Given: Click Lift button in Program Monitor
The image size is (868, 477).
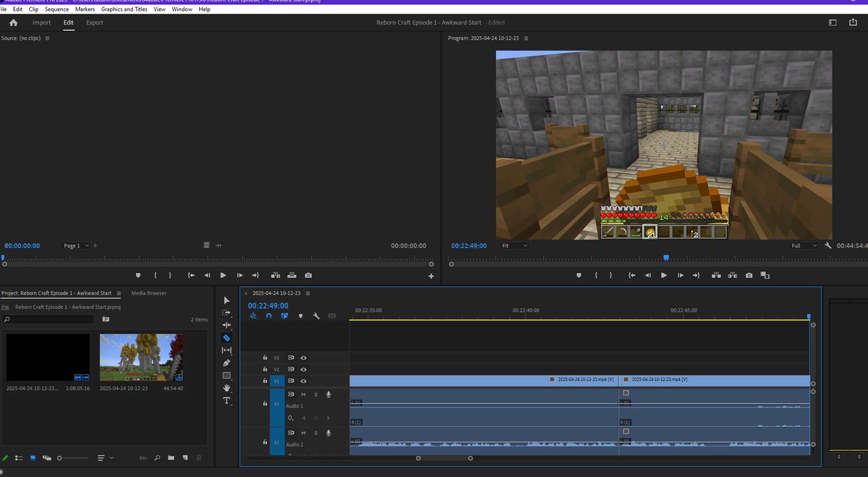Looking at the screenshot, I should (716, 275).
